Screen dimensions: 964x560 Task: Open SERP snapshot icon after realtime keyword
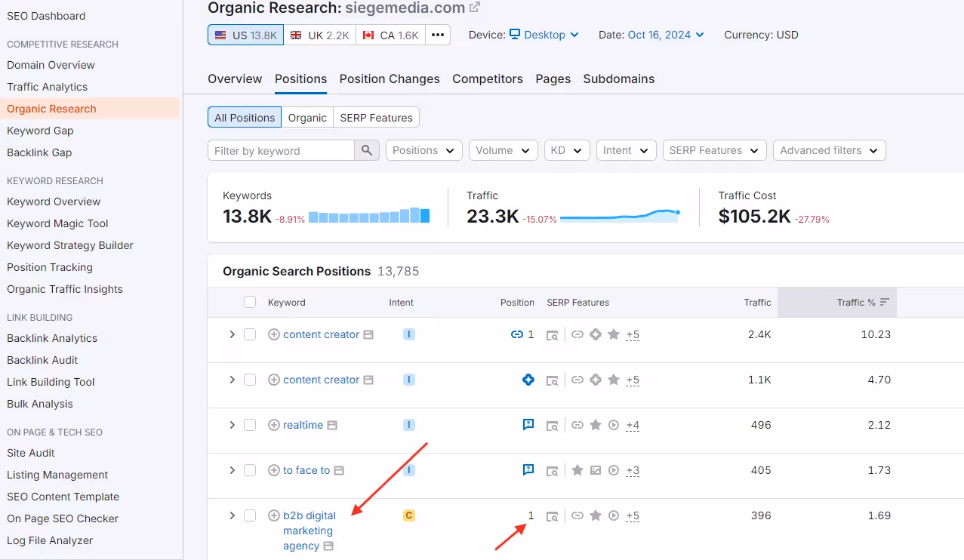(332, 425)
